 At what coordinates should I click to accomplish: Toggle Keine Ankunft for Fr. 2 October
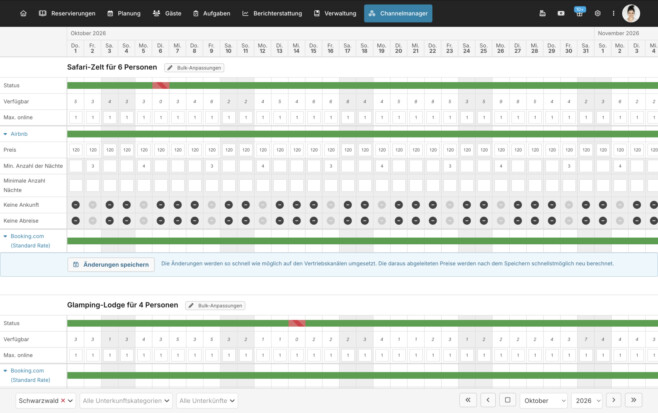pos(93,205)
